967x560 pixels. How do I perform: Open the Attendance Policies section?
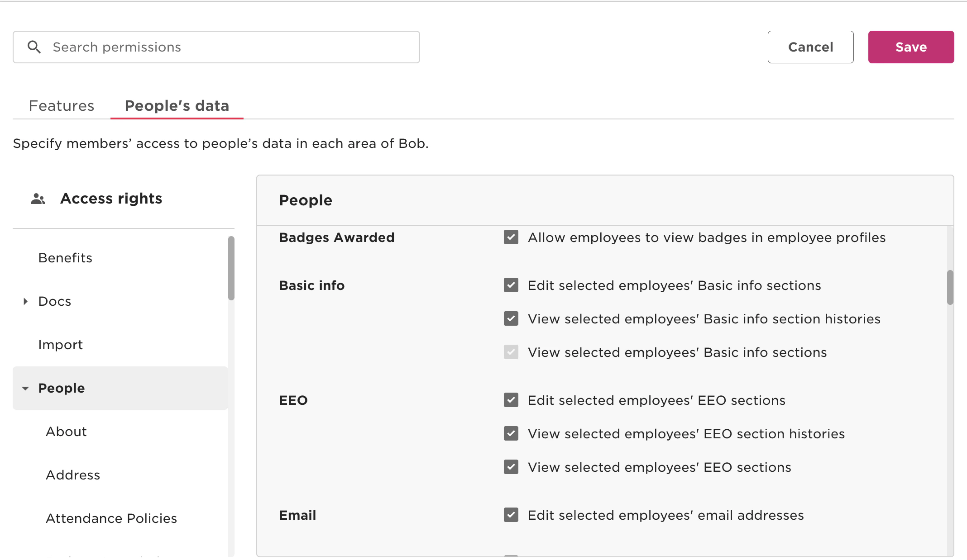coord(111,518)
